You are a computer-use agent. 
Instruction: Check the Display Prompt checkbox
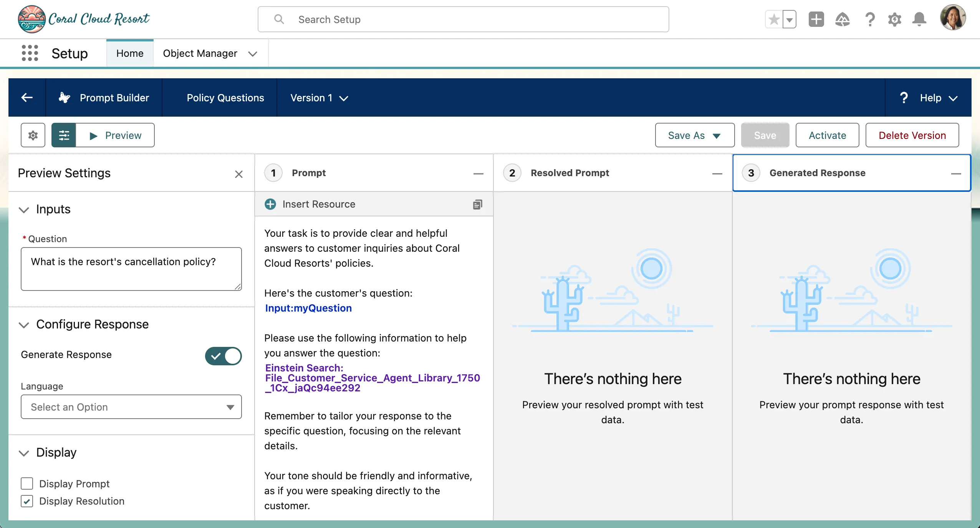pyautogui.click(x=27, y=483)
